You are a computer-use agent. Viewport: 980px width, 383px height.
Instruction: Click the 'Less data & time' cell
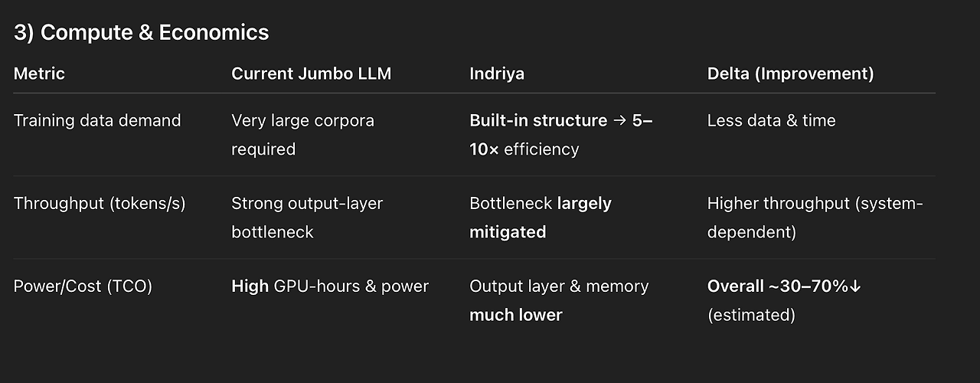(771, 120)
